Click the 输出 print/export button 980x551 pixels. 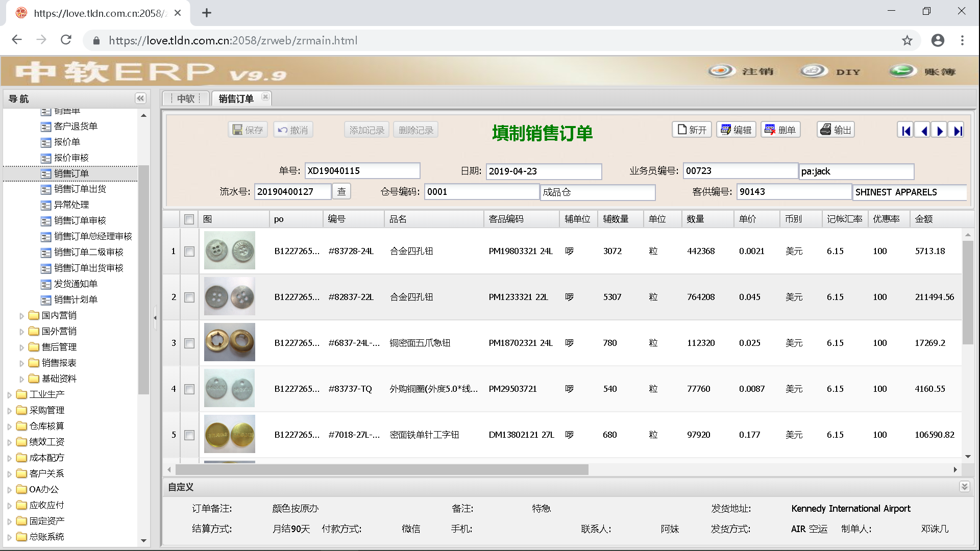[x=836, y=130]
